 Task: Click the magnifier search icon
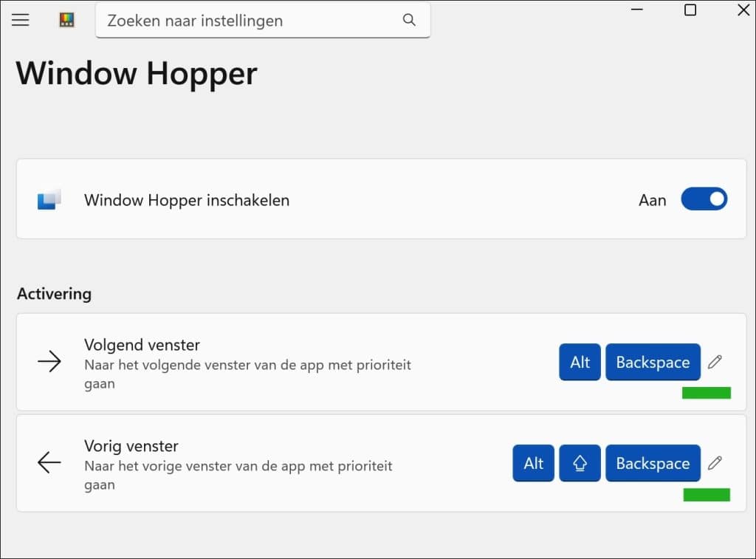pyautogui.click(x=409, y=20)
